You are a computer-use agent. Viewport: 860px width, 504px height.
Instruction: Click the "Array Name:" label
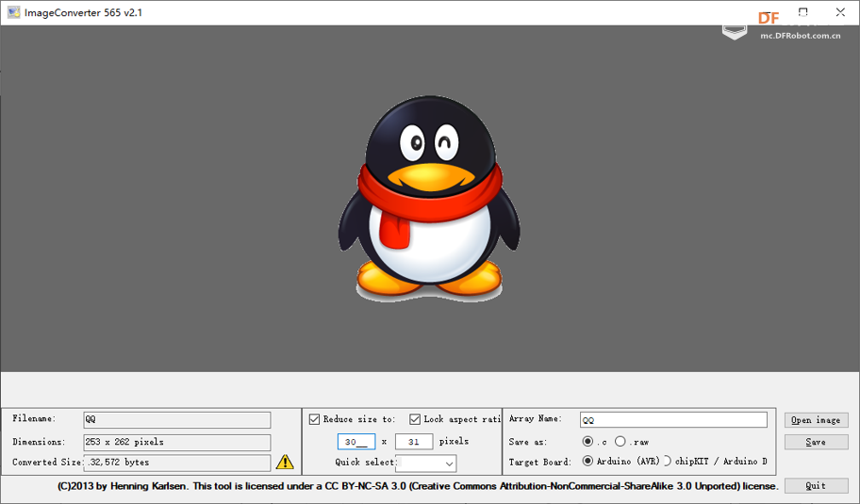tap(536, 418)
